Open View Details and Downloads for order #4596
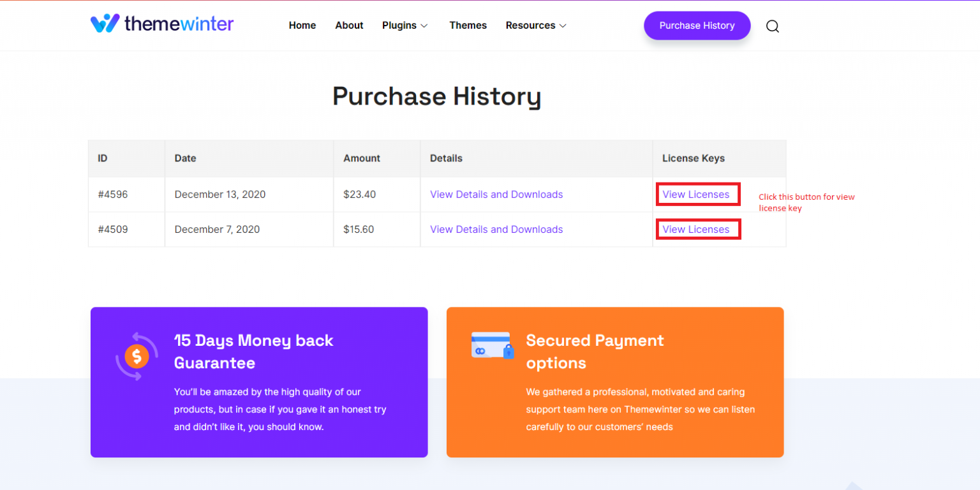The height and width of the screenshot is (490, 980). [x=496, y=195]
